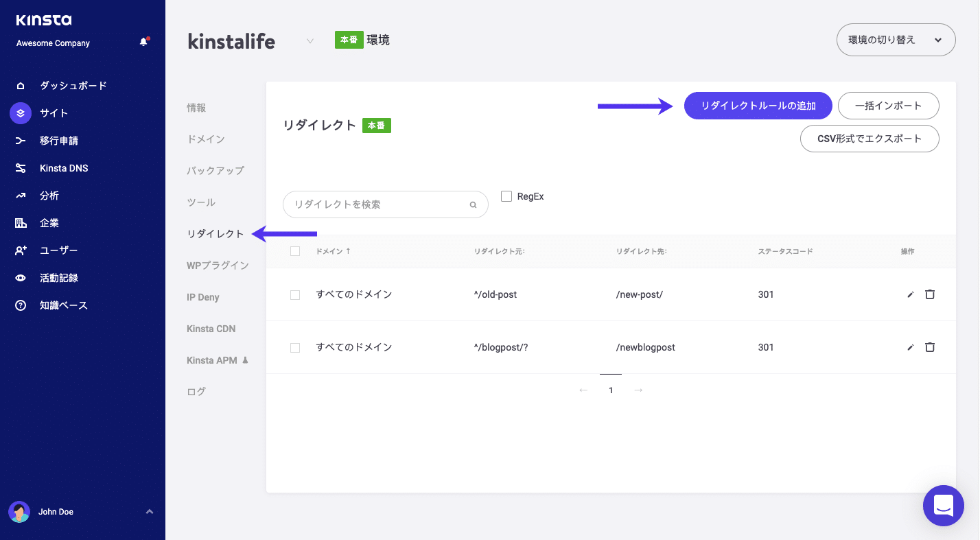Image resolution: width=980 pixels, height=540 pixels.
Task: Expand the 環境の切り替え dropdown
Action: coord(896,39)
